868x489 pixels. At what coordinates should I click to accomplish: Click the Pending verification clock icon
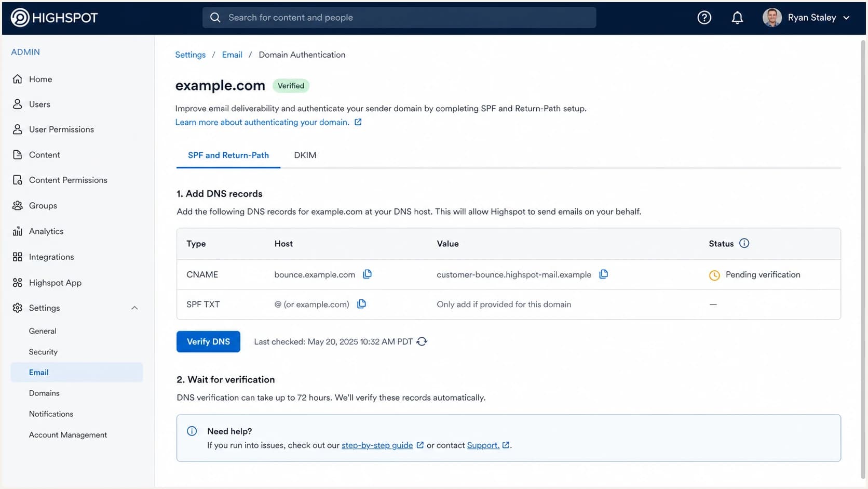point(714,275)
